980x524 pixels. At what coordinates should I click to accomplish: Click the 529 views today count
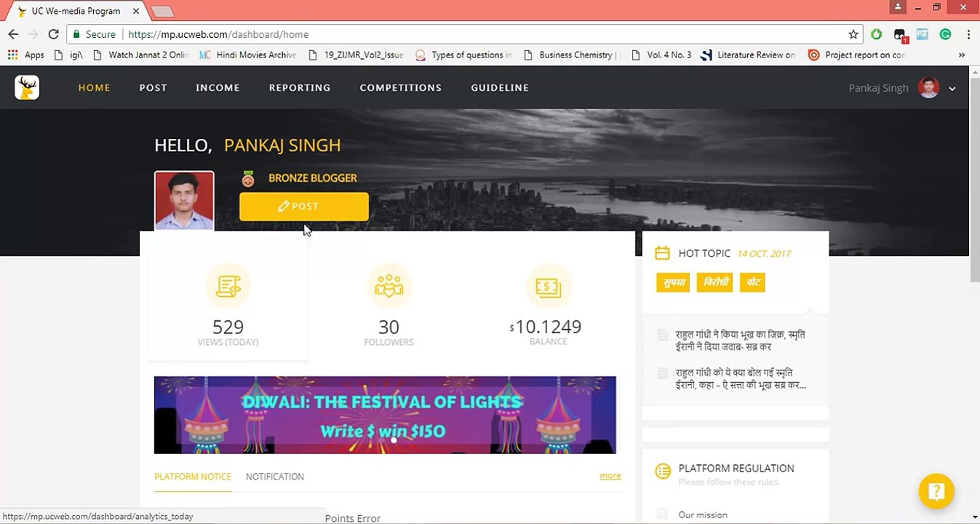click(228, 327)
